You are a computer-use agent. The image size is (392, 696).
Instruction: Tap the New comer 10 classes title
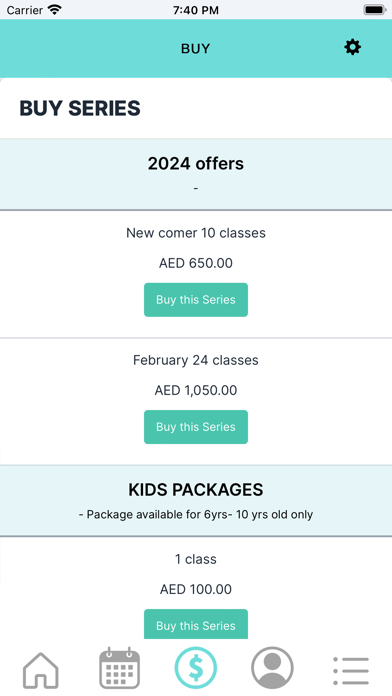pos(196,233)
